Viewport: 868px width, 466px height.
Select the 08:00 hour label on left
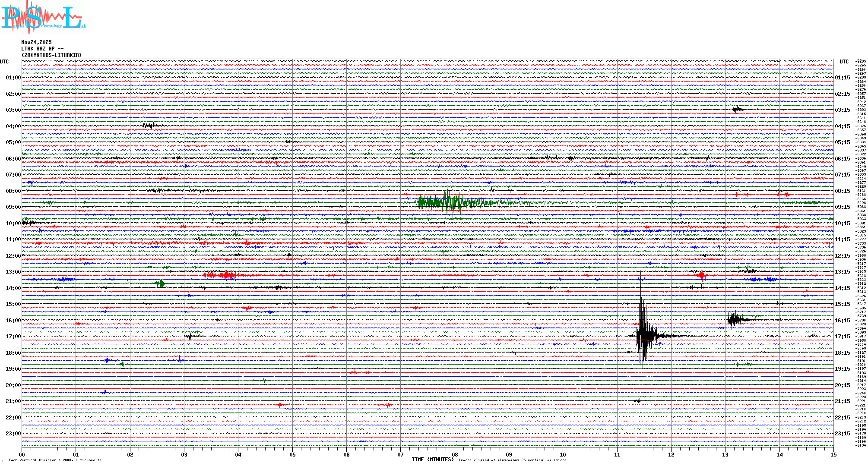click(x=13, y=191)
